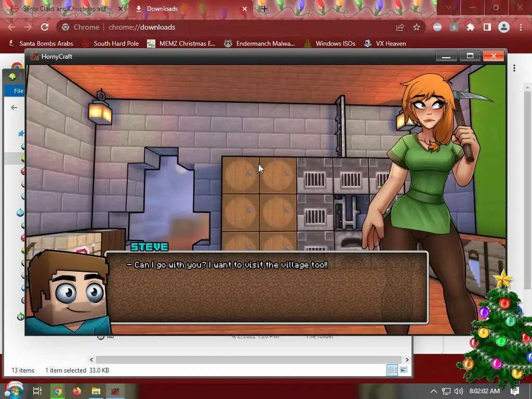Screen dimensions: 532x399
Task: Open the MEMZ Christmas bookmark
Action: pyautogui.click(x=181, y=44)
